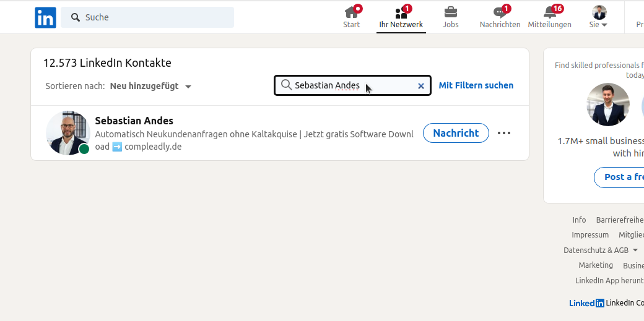644x321 pixels.
Task: Click in the contacts search box containing Sebastian Andes
Action: (352, 85)
